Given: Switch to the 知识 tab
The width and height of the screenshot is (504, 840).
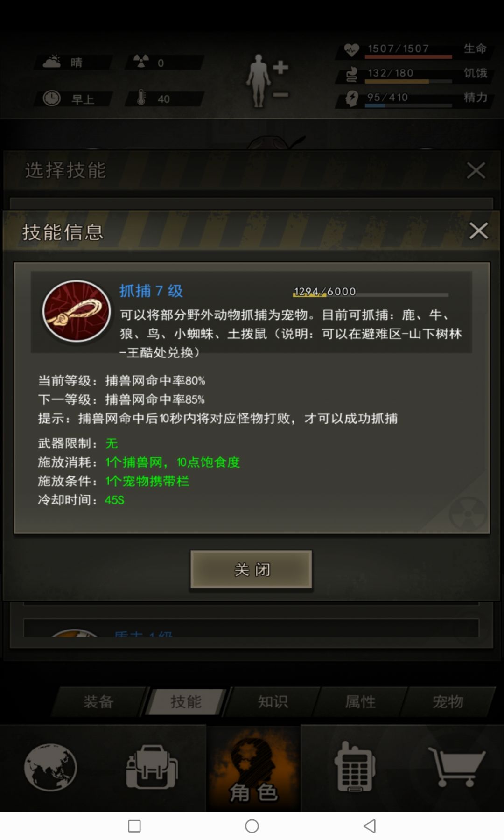Looking at the screenshot, I should tap(273, 701).
